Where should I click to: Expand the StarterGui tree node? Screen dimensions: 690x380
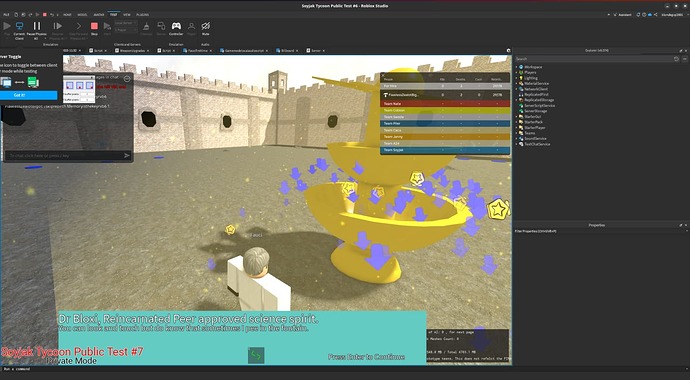(517, 117)
